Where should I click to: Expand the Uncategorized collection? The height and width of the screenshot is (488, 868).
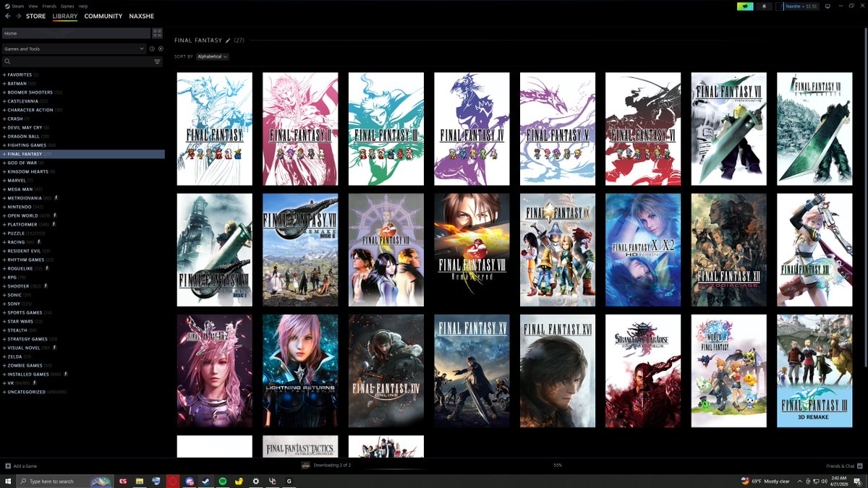pos(4,392)
